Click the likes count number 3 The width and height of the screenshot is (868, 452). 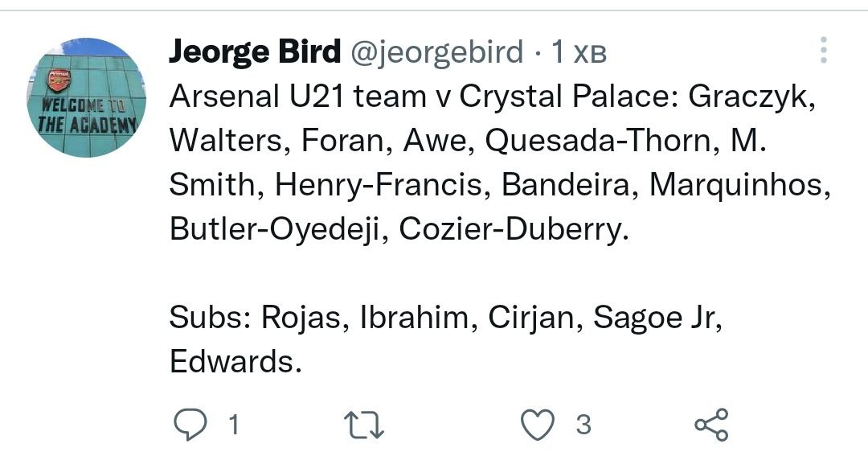click(x=583, y=424)
